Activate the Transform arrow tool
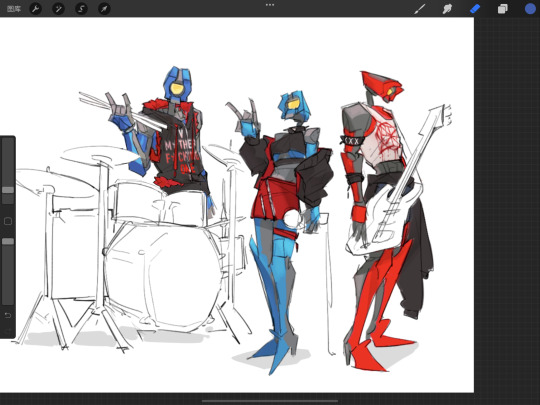Viewport: 540px width, 405px height. point(104,9)
